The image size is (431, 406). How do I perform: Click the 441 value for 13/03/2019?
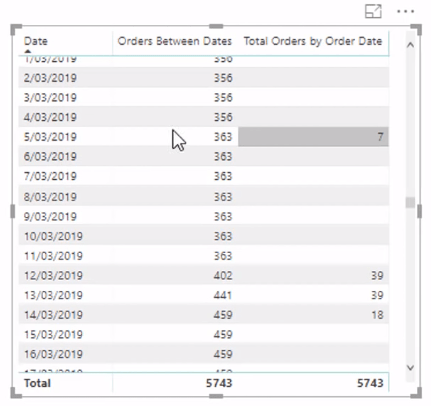pos(223,295)
